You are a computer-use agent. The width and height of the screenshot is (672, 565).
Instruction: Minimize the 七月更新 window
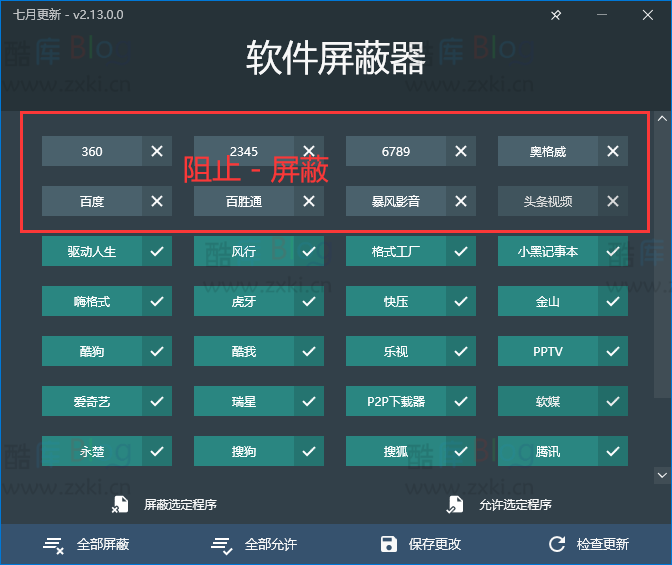point(602,15)
